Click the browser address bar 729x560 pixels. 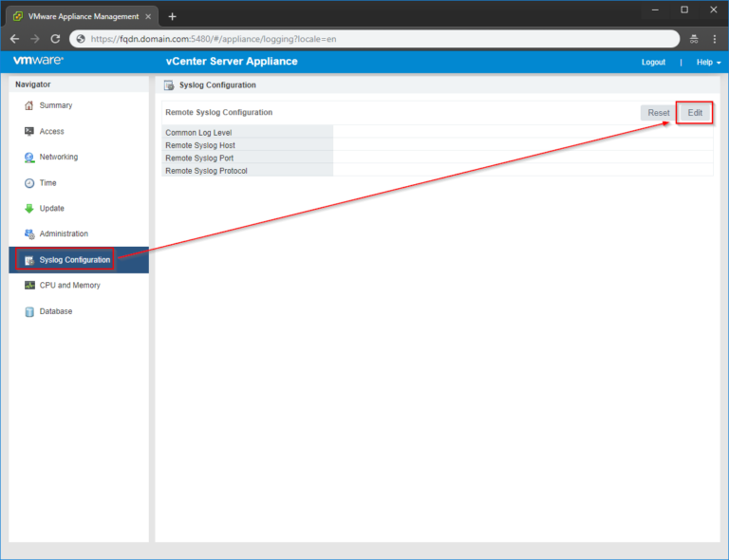(x=380, y=39)
